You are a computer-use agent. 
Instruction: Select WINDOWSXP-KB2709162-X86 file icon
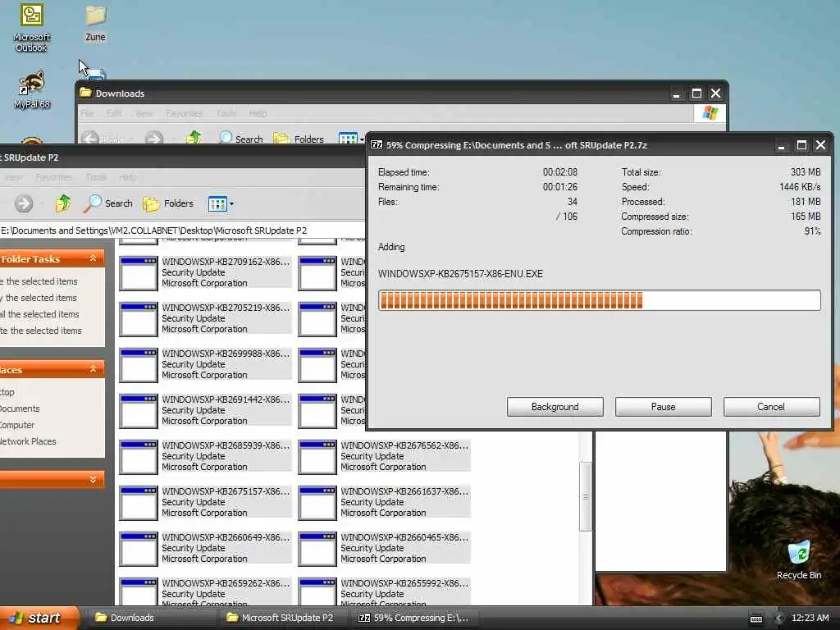[x=138, y=273]
